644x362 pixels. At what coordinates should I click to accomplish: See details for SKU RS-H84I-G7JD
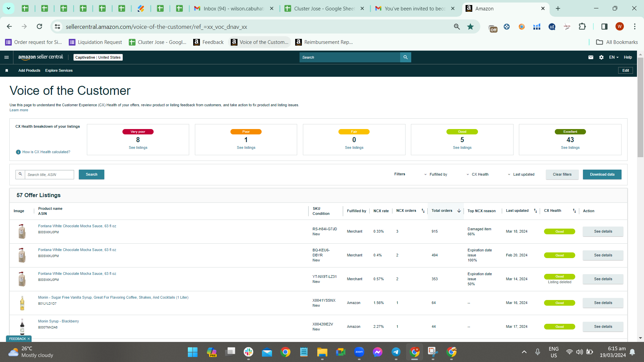click(603, 232)
